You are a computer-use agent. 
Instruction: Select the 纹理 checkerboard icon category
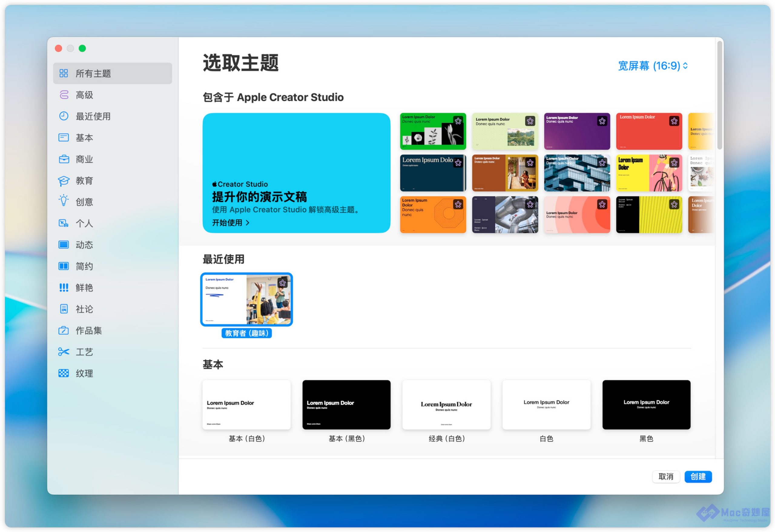pyautogui.click(x=63, y=373)
